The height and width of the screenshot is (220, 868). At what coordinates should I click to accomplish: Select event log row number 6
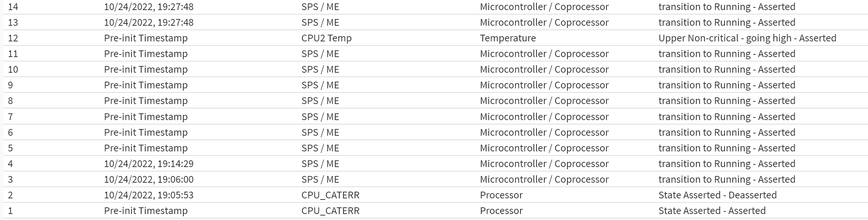pyautogui.click(x=435, y=132)
